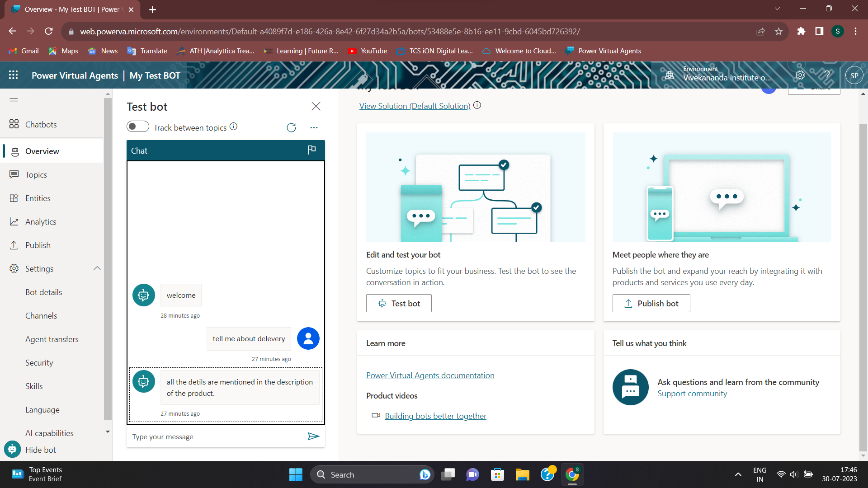Open the browser tab search dropdown
This screenshot has height=488, width=868.
click(778, 8)
